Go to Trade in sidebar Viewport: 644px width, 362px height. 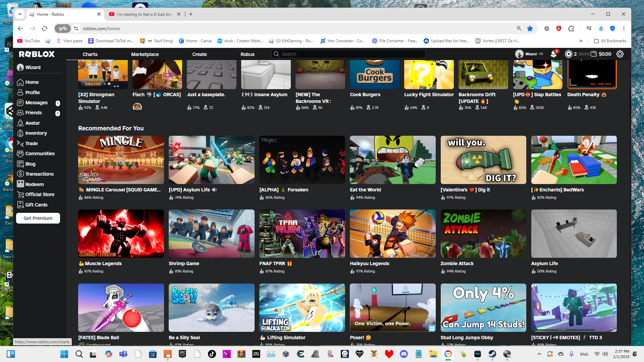pyautogui.click(x=32, y=143)
